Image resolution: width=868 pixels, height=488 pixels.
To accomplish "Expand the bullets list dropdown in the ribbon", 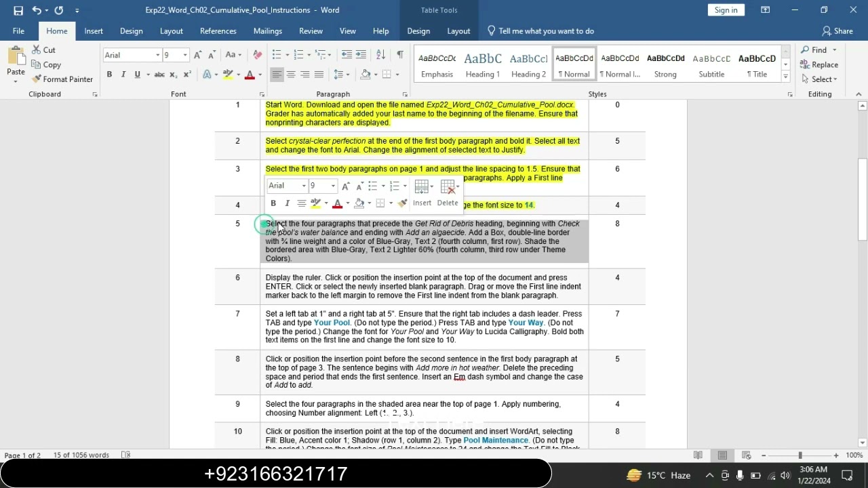I will click(287, 55).
